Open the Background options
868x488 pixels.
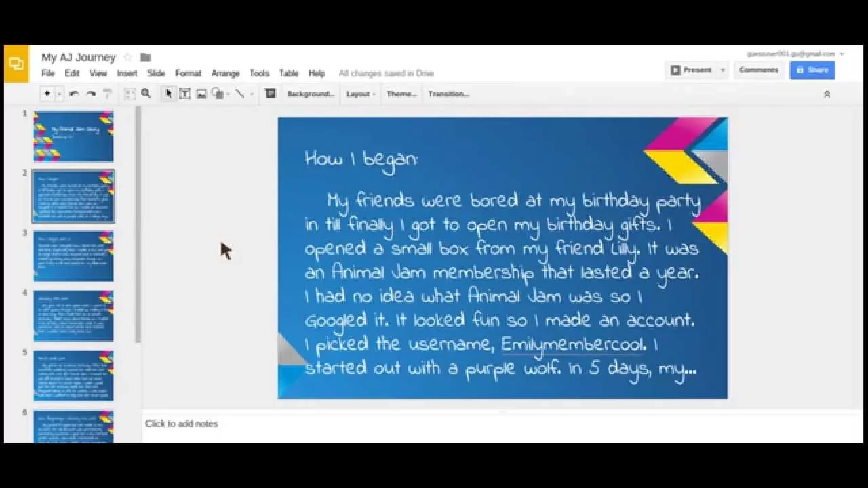(311, 94)
